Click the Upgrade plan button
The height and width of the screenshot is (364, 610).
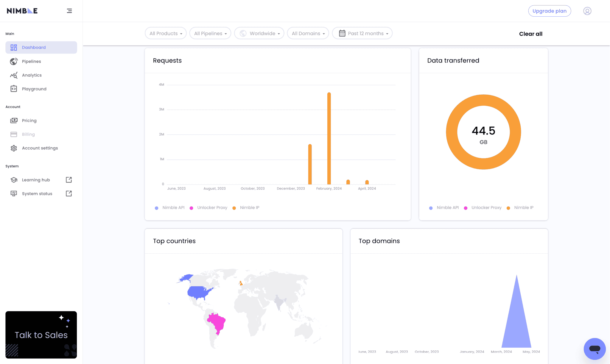coord(550,11)
